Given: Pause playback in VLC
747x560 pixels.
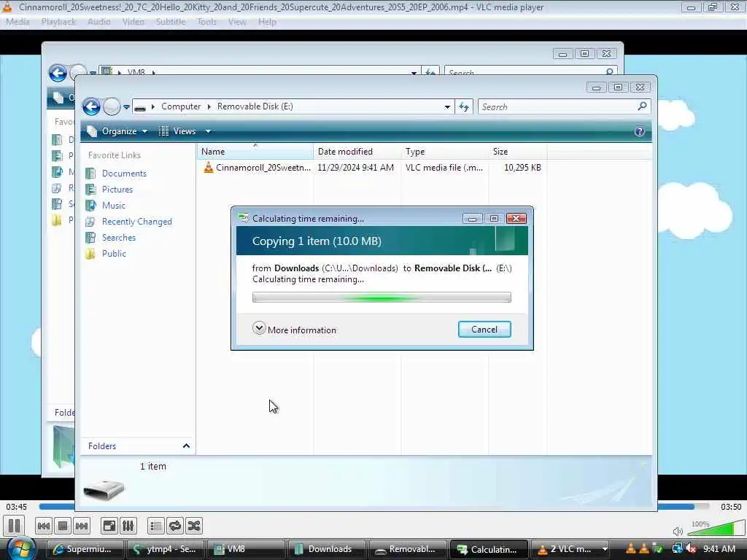Looking at the screenshot, I should 15,526.
